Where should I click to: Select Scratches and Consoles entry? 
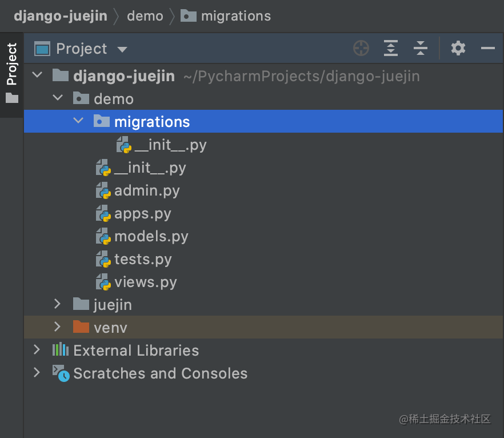coord(263,373)
